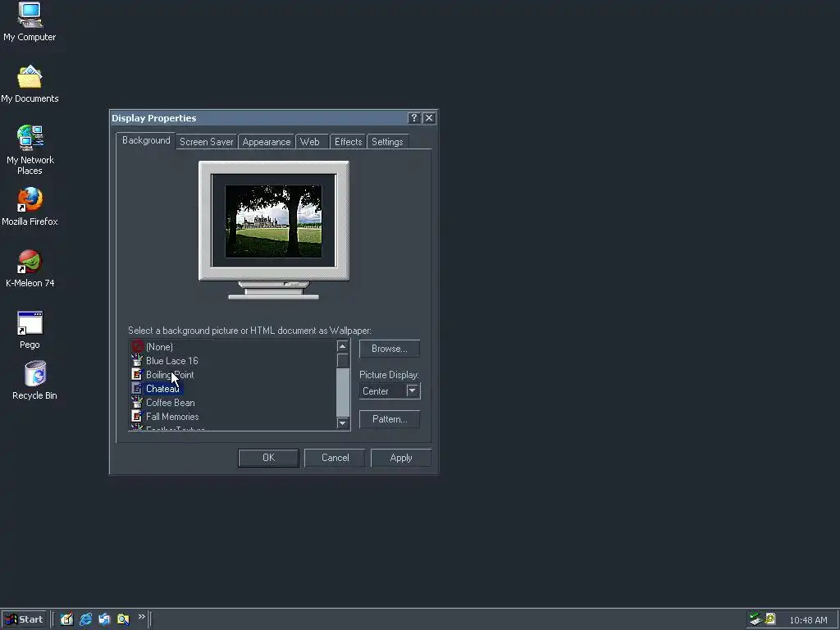Click the wallpaper list scrollbar thumb
Image resolution: width=840 pixels, height=630 pixels.
tap(342, 360)
